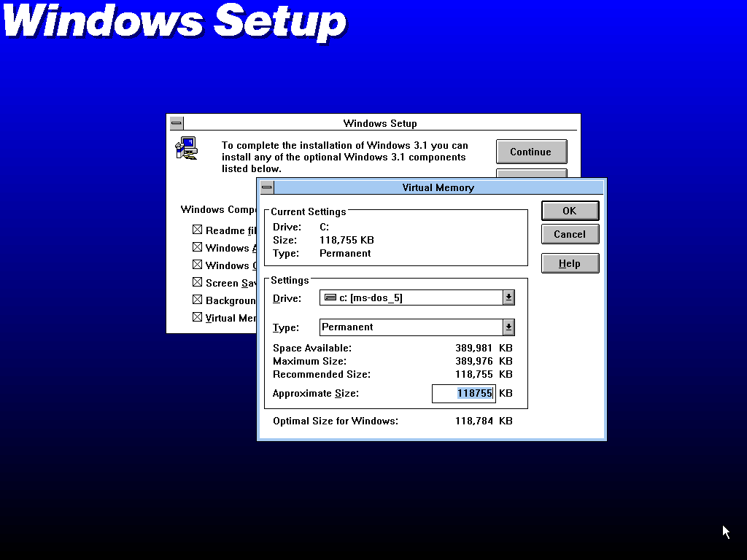
Task: Toggle the Screen Savers checkbox
Action: point(197,282)
